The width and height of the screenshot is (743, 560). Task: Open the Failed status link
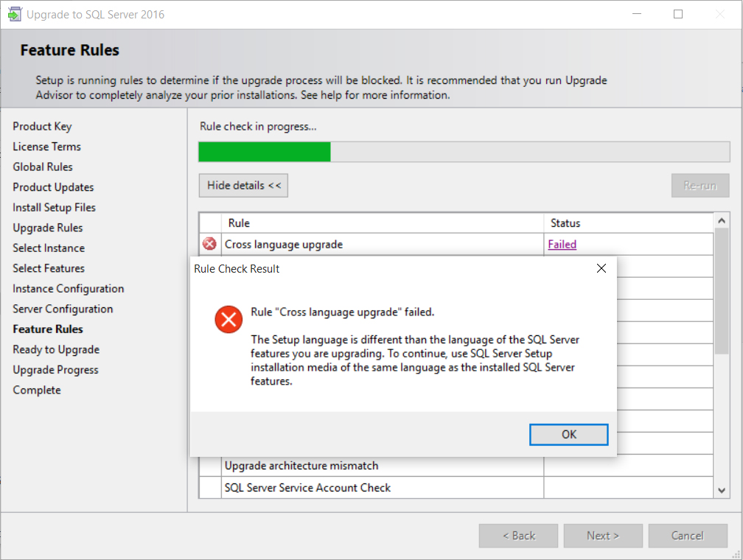pyautogui.click(x=562, y=245)
